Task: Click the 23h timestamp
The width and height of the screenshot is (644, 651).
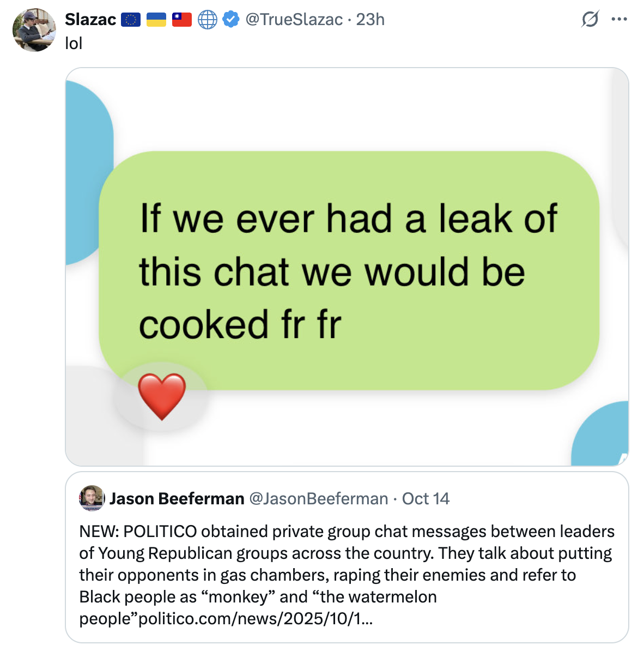Action: click(370, 20)
